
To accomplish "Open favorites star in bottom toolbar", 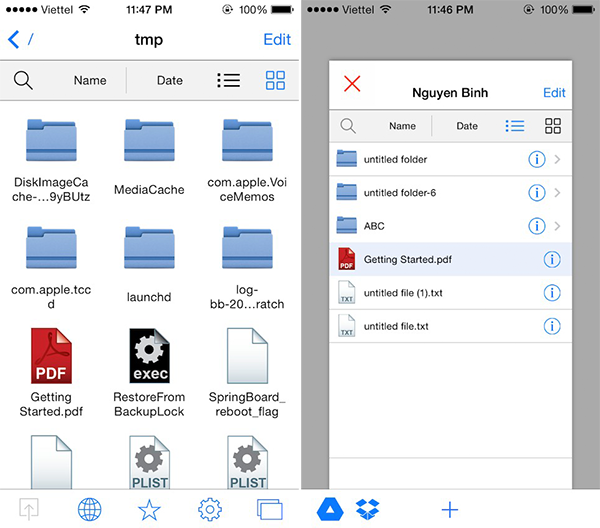I will click(x=149, y=509).
